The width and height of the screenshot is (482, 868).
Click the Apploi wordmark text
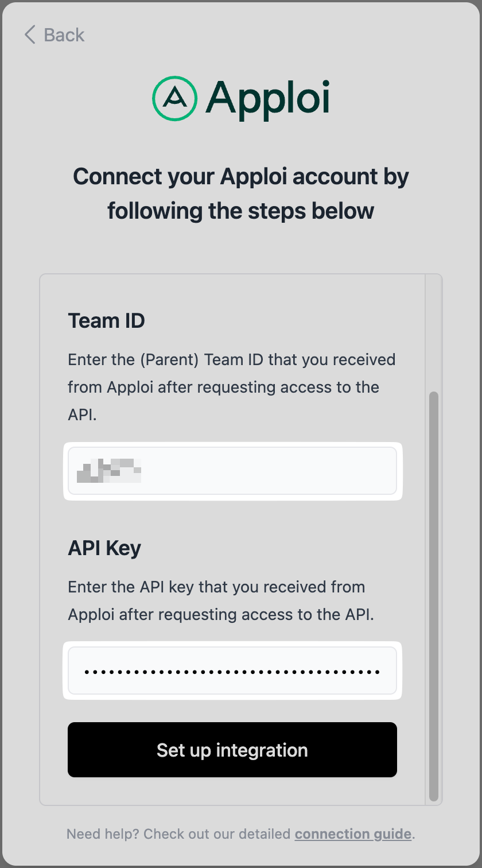click(268, 99)
